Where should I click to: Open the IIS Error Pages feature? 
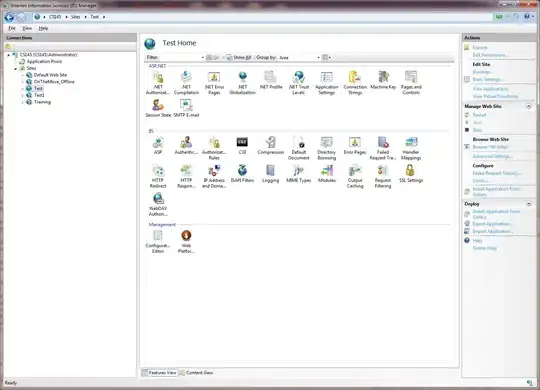coord(355,145)
